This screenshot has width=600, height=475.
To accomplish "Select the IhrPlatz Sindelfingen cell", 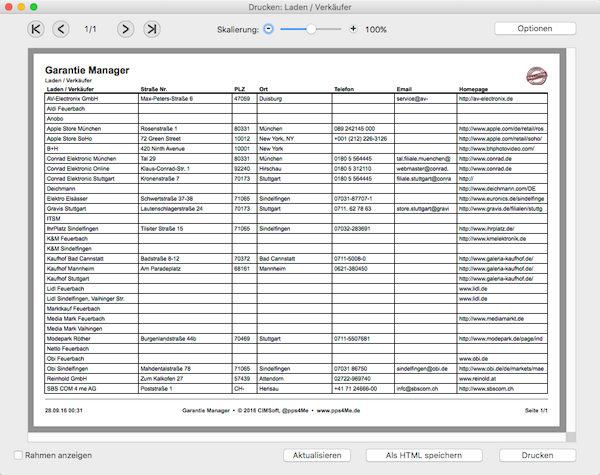I will pos(91,229).
